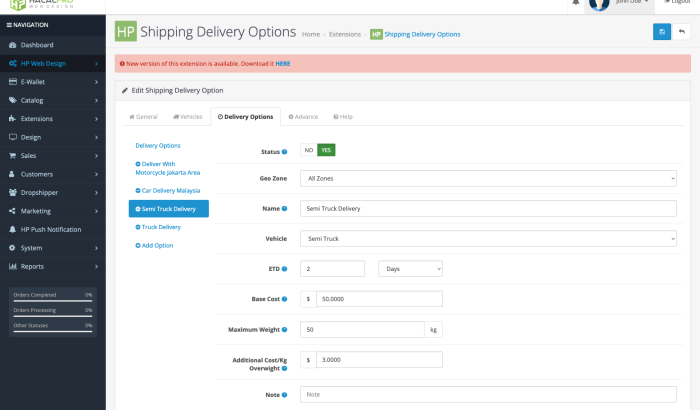This screenshot has width=700, height=410.
Task: Click the small HP breadcrumb icon
Action: [376, 34]
